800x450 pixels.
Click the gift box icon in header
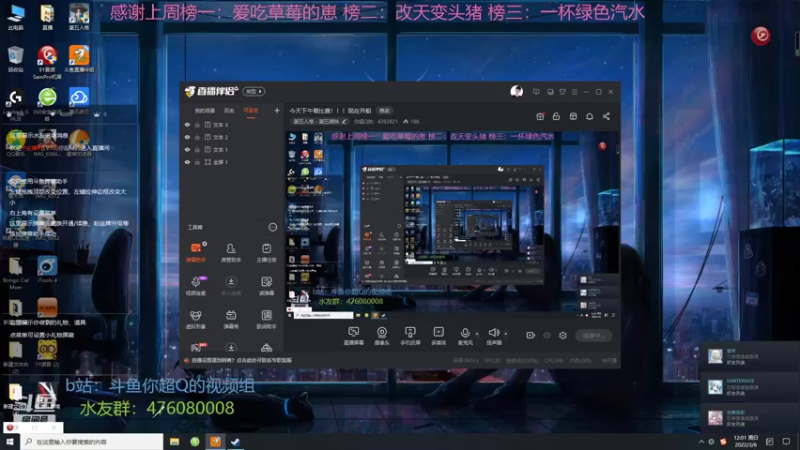[x=540, y=116]
